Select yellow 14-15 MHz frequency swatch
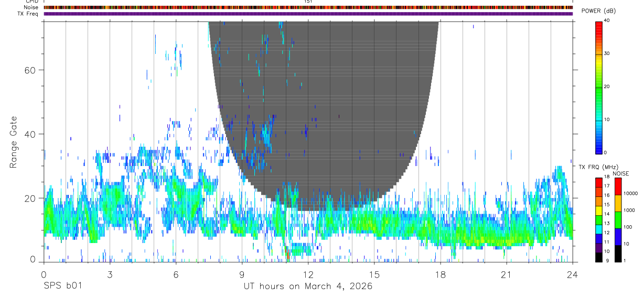644x297 pixels. point(599,211)
